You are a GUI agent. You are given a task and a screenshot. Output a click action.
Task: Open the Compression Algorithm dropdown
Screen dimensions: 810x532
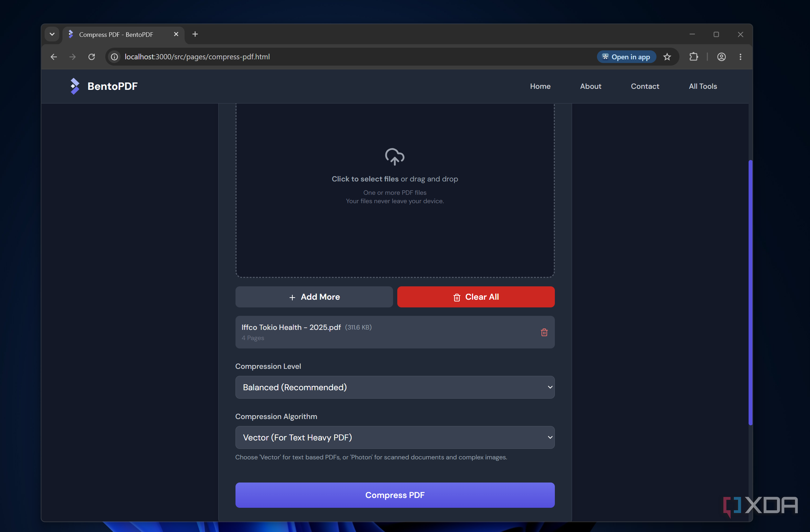(395, 437)
